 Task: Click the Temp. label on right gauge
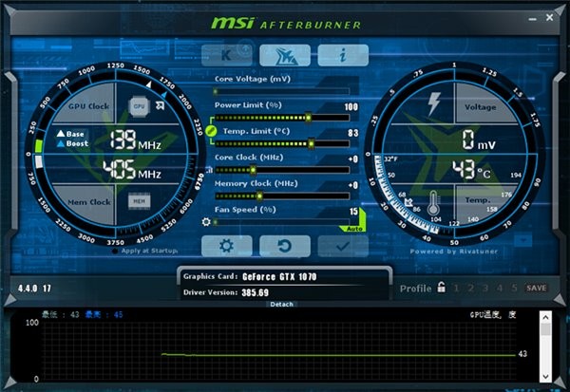coord(478,200)
